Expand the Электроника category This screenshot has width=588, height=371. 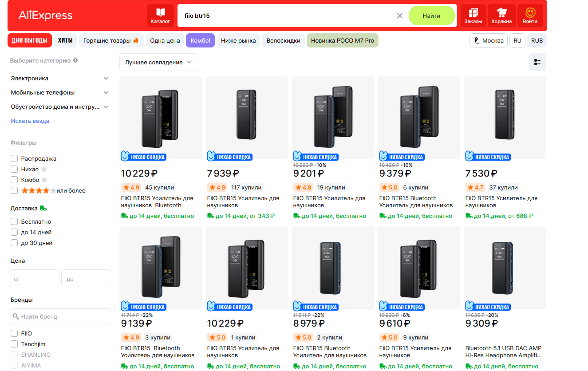pyautogui.click(x=106, y=79)
